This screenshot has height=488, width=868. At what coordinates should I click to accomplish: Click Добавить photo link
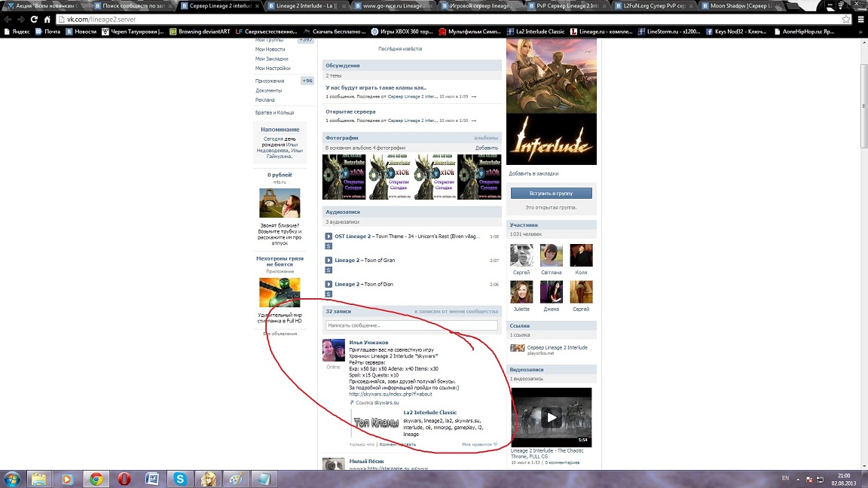pyautogui.click(x=487, y=148)
